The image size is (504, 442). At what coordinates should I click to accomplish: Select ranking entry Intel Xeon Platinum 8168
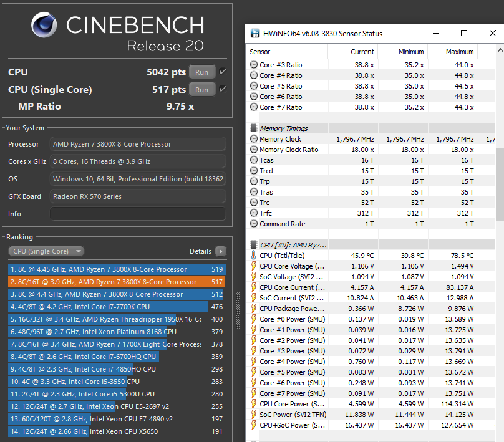click(x=117, y=332)
